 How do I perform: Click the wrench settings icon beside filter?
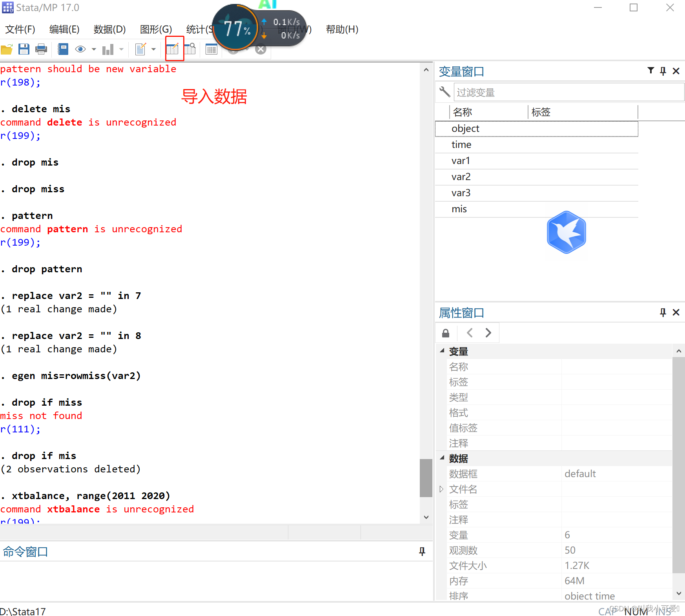tap(445, 92)
